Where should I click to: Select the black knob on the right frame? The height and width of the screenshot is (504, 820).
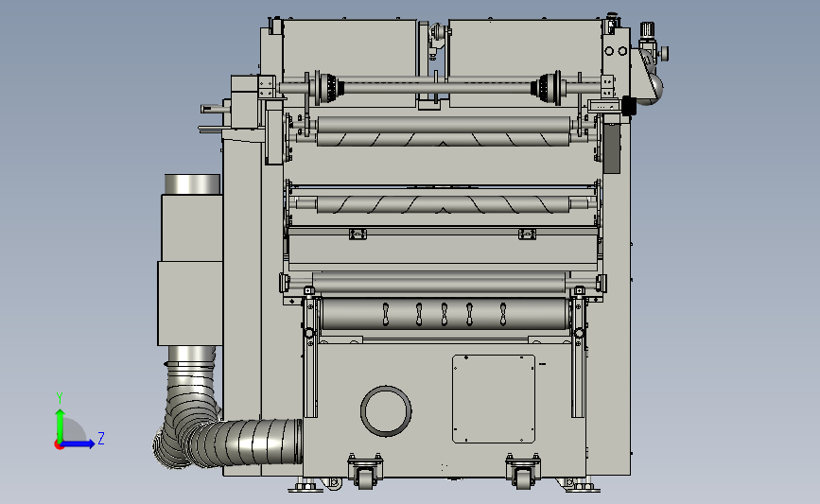coord(629,106)
